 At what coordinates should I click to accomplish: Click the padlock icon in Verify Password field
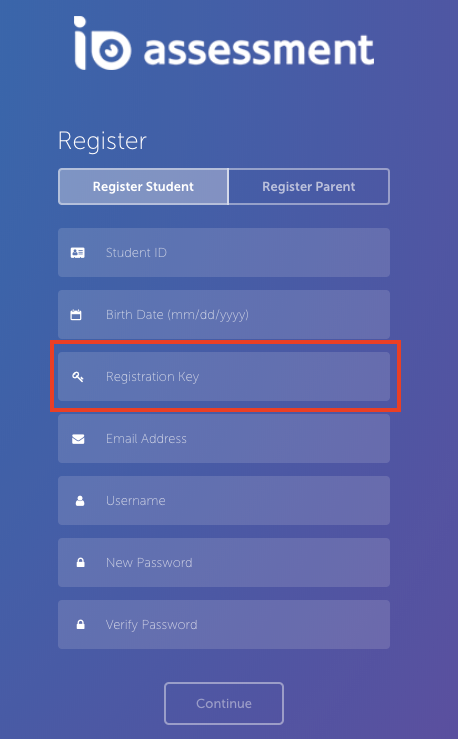[81, 624]
